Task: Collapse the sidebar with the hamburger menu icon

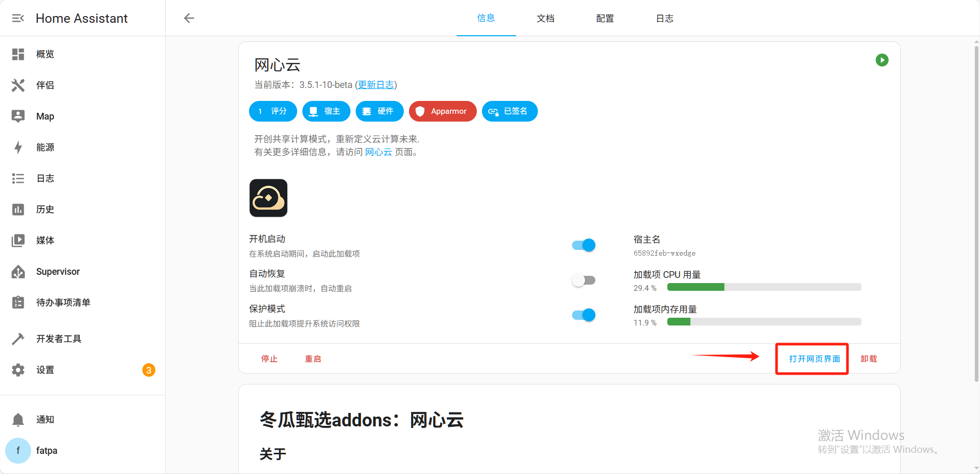Action: (x=18, y=18)
